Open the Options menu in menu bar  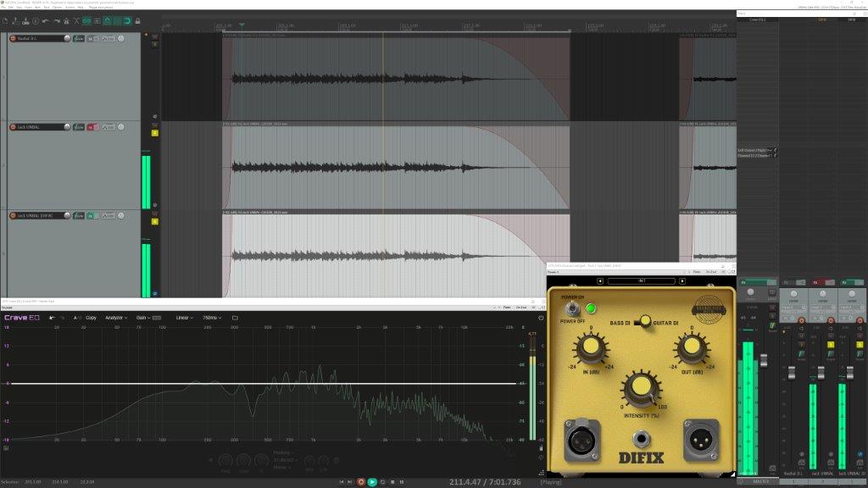pyautogui.click(x=57, y=7)
